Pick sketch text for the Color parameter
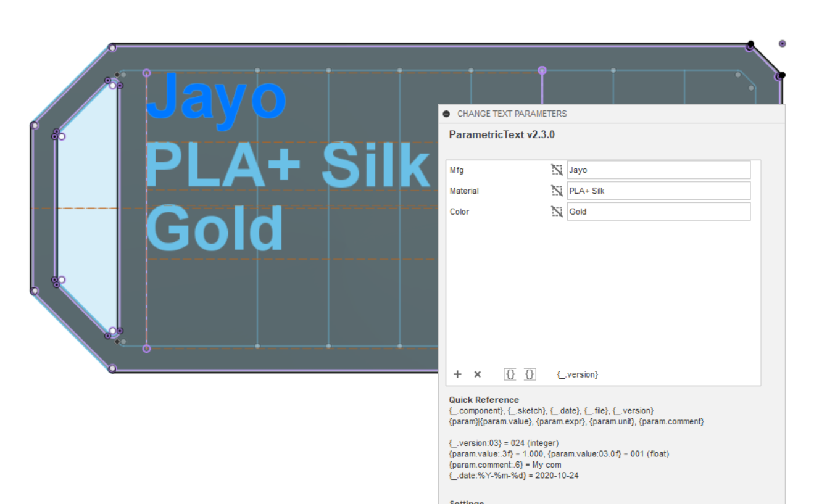This screenshot has height=504, width=835. coord(557,212)
